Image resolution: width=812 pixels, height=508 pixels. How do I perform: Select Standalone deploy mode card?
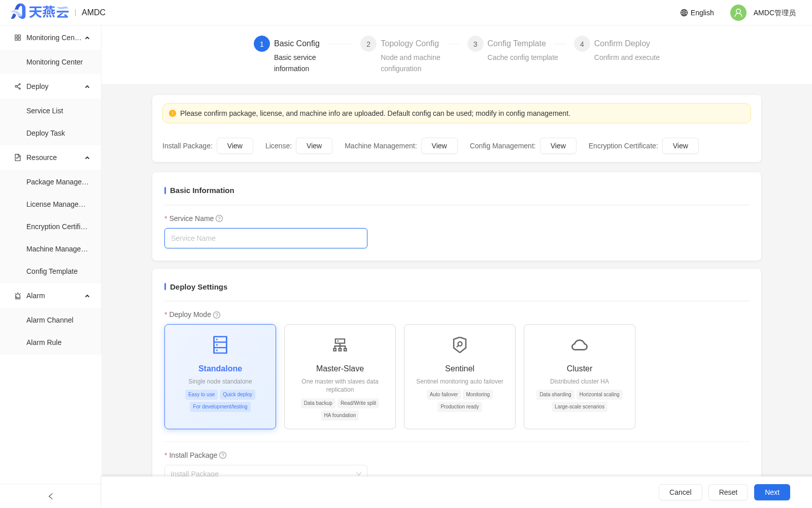tap(220, 376)
